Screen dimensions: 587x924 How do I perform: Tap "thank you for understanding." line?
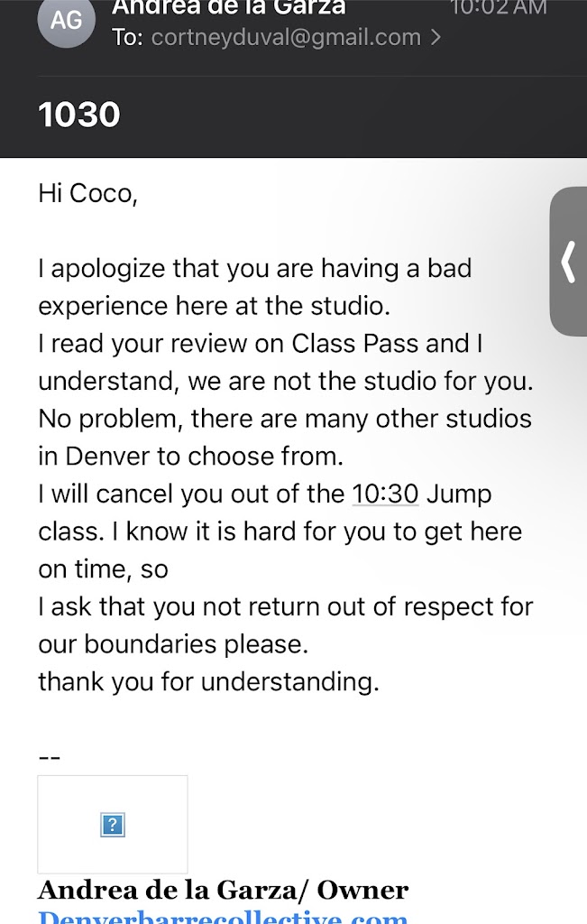(x=208, y=681)
